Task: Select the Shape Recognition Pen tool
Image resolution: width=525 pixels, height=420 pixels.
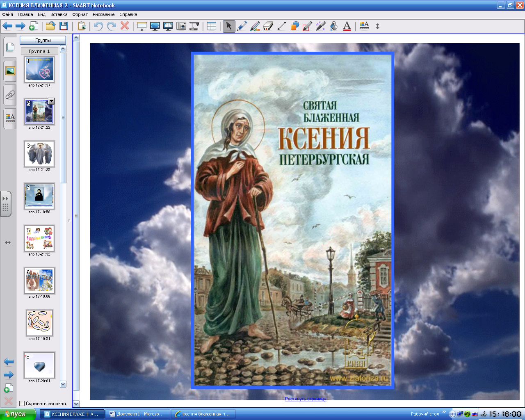Action: pyautogui.click(x=308, y=26)
